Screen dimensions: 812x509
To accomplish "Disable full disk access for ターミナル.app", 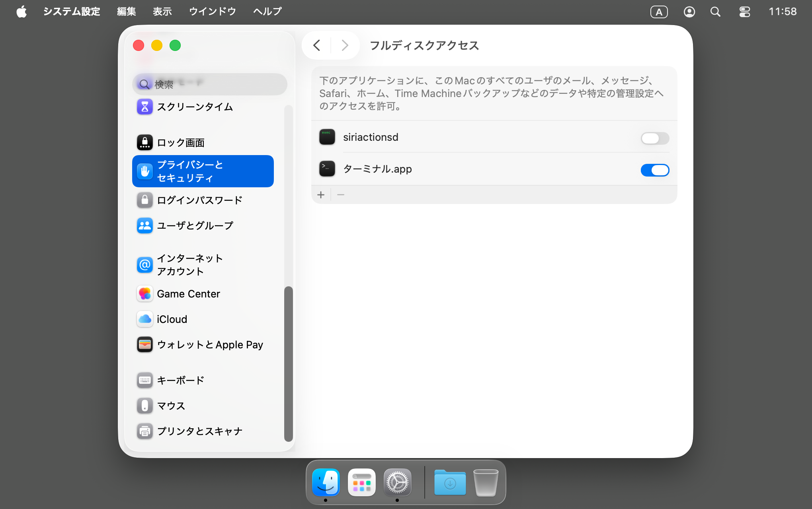I will click(x=654, y=170).
